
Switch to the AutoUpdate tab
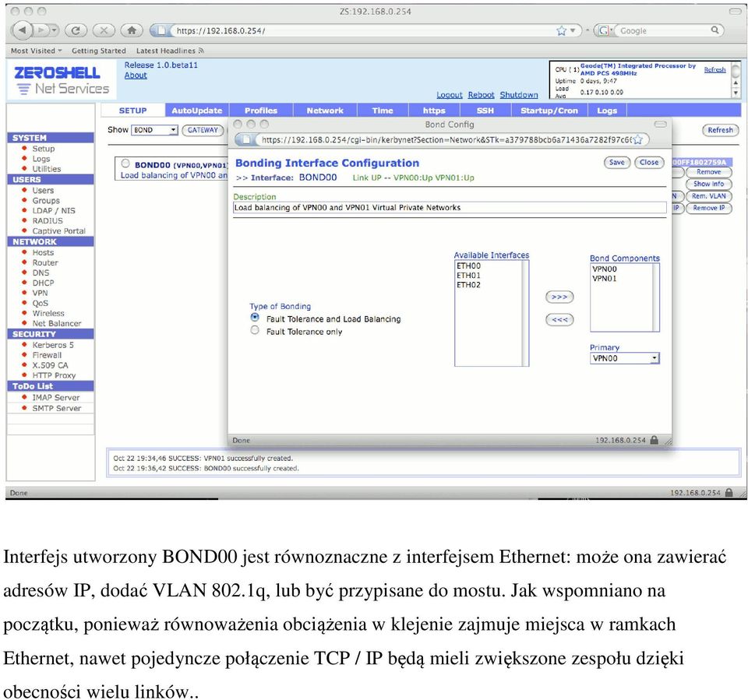pyautogui.click(x=197, y=110)
